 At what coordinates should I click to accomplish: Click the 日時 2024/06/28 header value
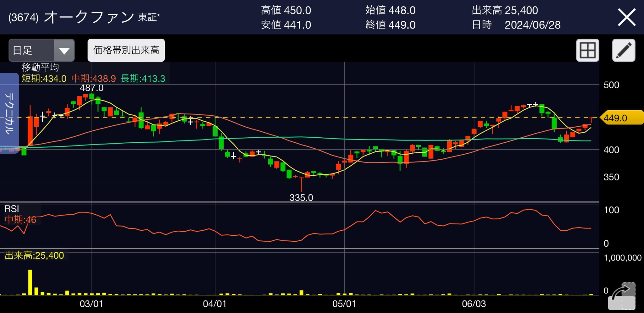[x=516, y=25]
